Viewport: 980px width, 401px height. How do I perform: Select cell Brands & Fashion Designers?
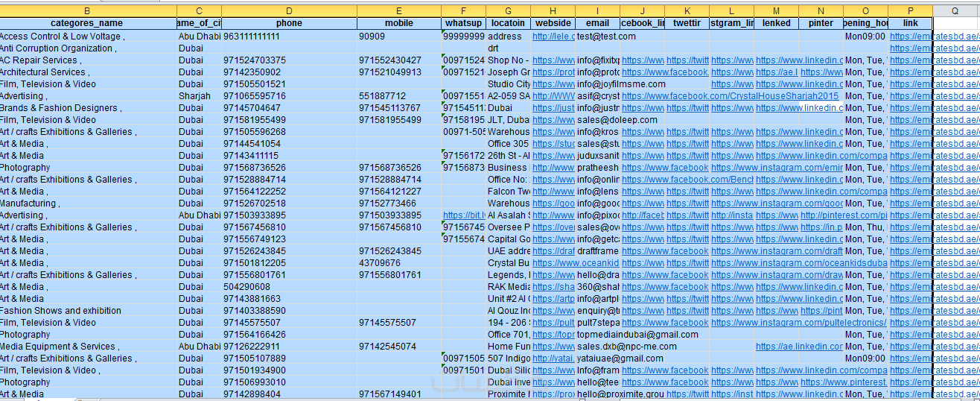(88, 108)
